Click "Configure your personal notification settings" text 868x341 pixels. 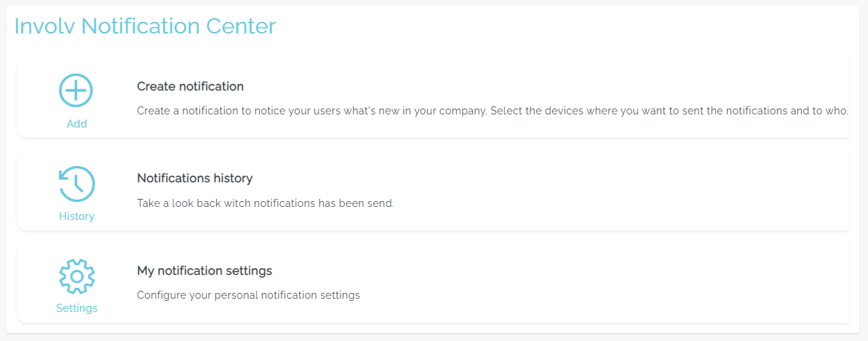248,296
